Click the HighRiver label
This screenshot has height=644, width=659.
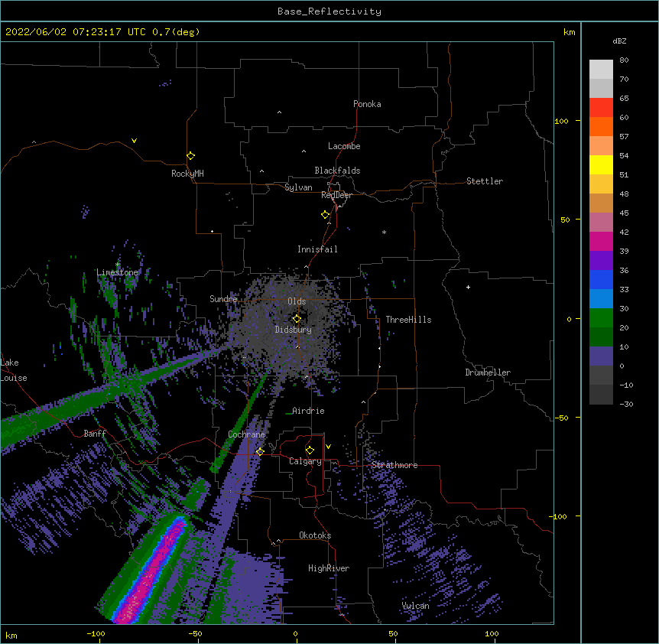coord(329,568)
